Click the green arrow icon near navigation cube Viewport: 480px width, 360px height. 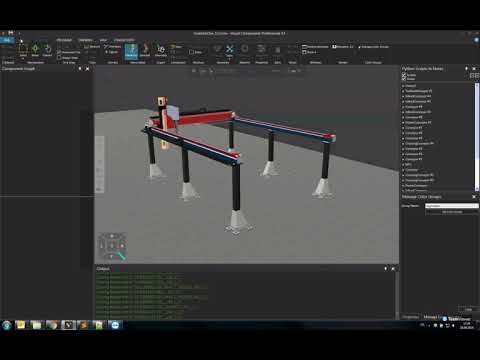(x=122, y=256)
